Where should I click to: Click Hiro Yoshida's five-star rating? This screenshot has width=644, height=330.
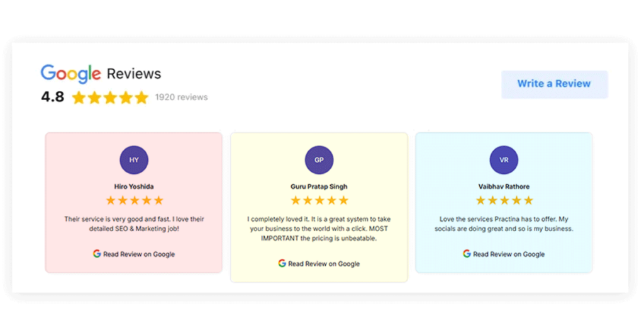(x=134, y=200)
